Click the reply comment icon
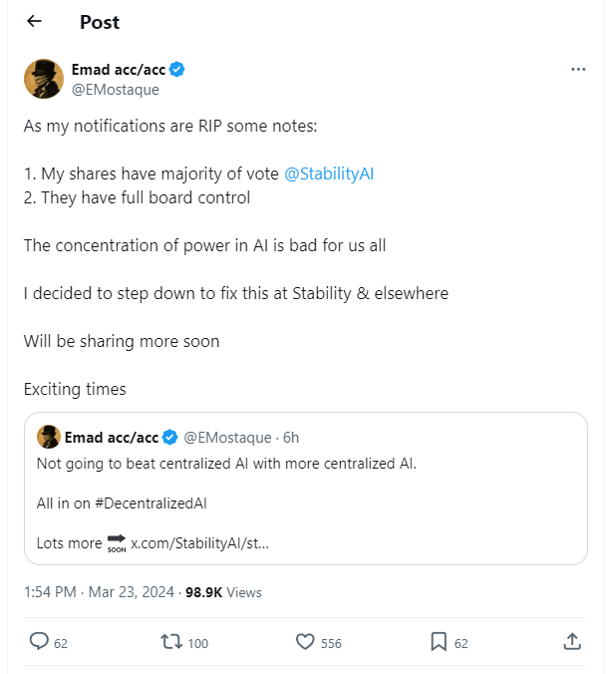Viewport: 616px width, 674px height. point(40,642)
